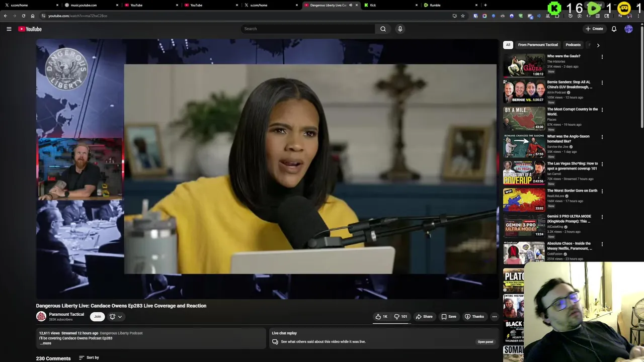This screenshot has height=362, width=644.
Task: Dislike the video with thumbs-down
Action: tap(401, 316)
